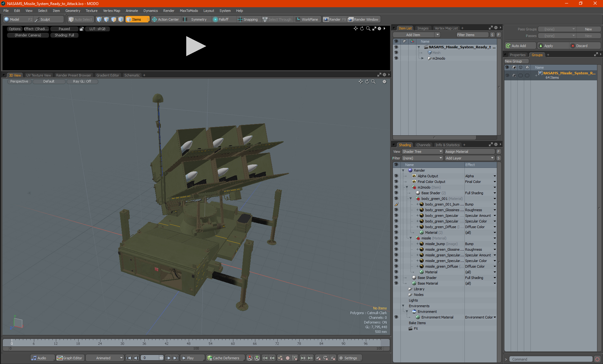Viewport: 603px width, 364px height.
Task: Open 3D viewport gear settings
Action: 384,82
